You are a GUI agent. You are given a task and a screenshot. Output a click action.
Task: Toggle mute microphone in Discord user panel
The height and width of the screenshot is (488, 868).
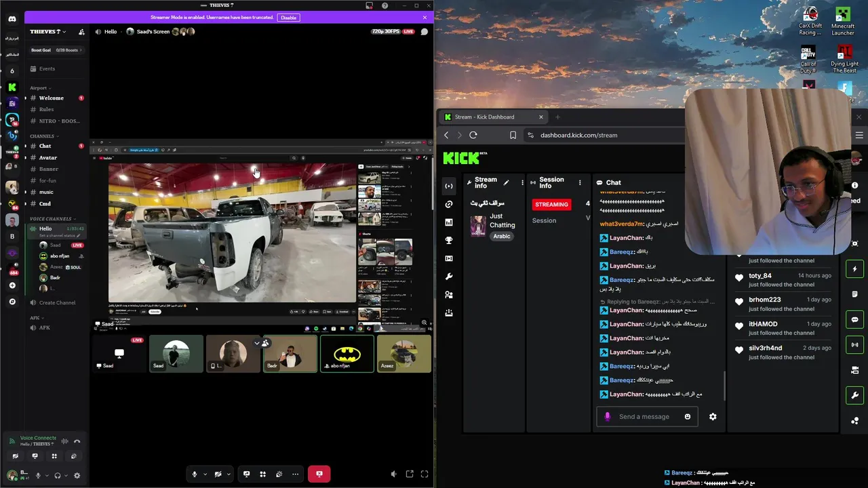point(38,476)
